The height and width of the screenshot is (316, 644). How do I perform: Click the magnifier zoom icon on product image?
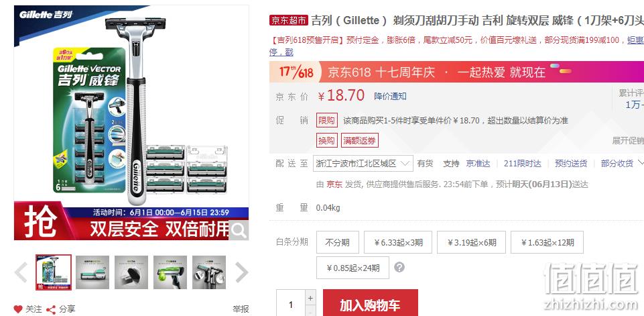coord(238,230)
